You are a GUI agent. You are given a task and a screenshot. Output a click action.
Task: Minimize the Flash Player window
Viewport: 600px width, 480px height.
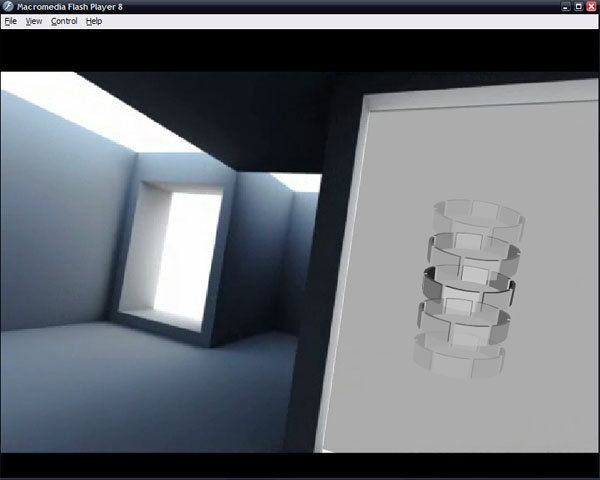pyautogui.click(x=566, y=7)
